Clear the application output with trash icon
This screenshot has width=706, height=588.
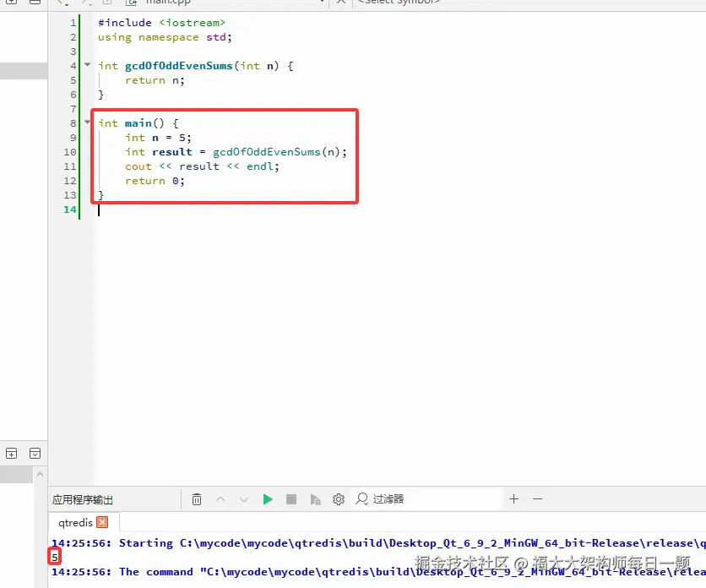click(197, 499)
